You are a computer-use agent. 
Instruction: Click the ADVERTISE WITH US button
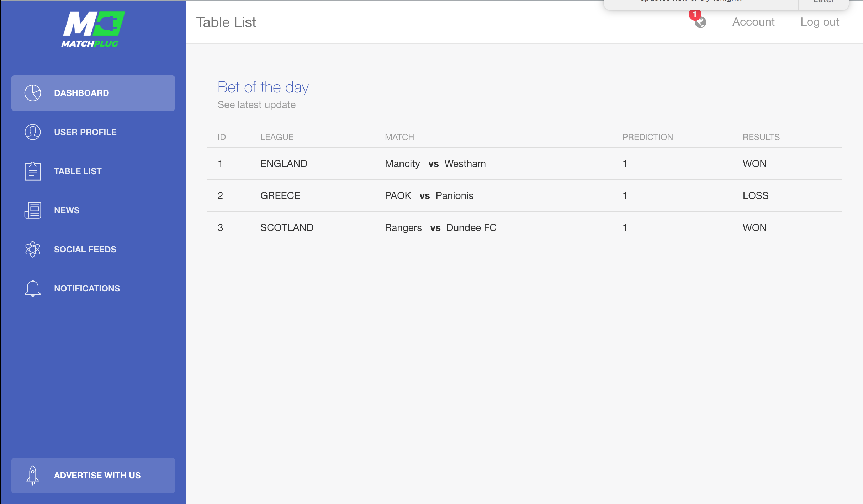tap(93, 475)
